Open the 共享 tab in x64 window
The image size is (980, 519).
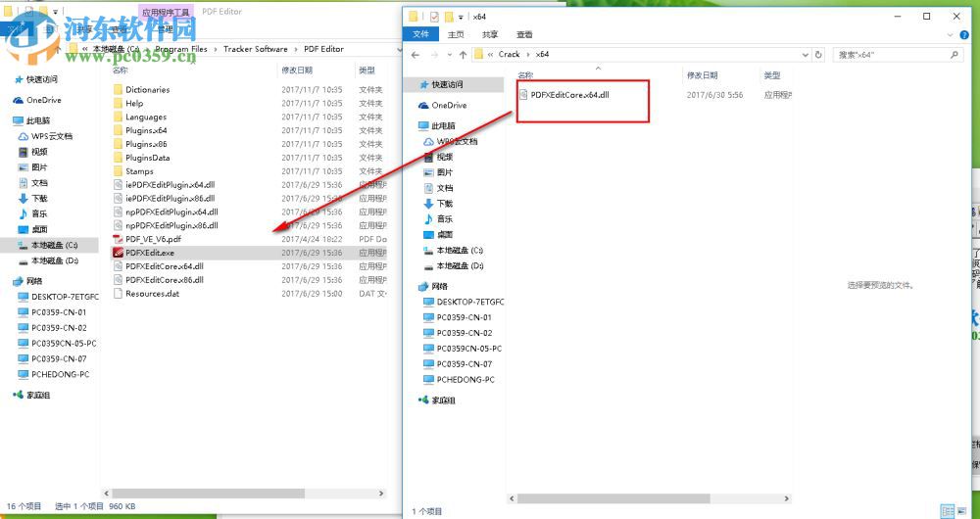click(491, 35)
